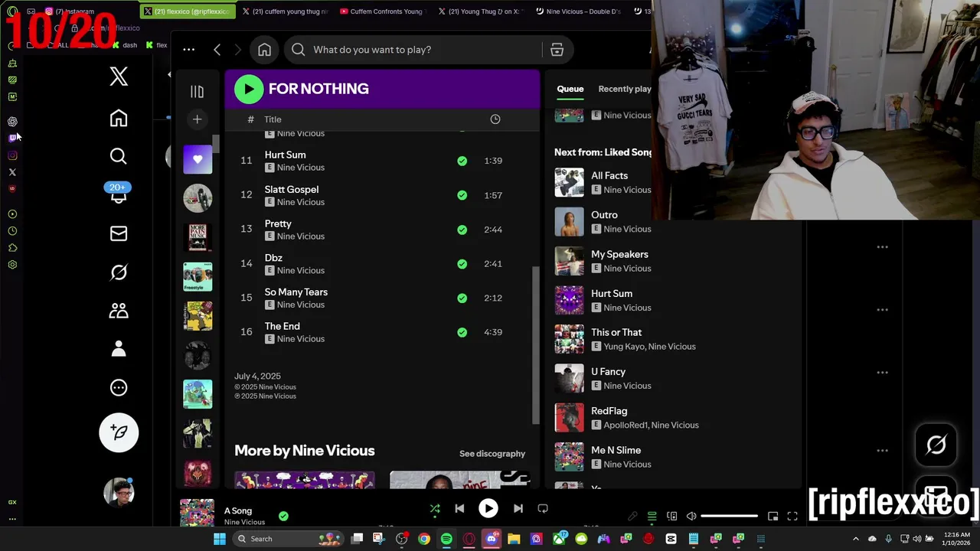This screenshot has height=551, width=980.
Task: Open Communities in the X sidebar
Action: click(119, 311)
